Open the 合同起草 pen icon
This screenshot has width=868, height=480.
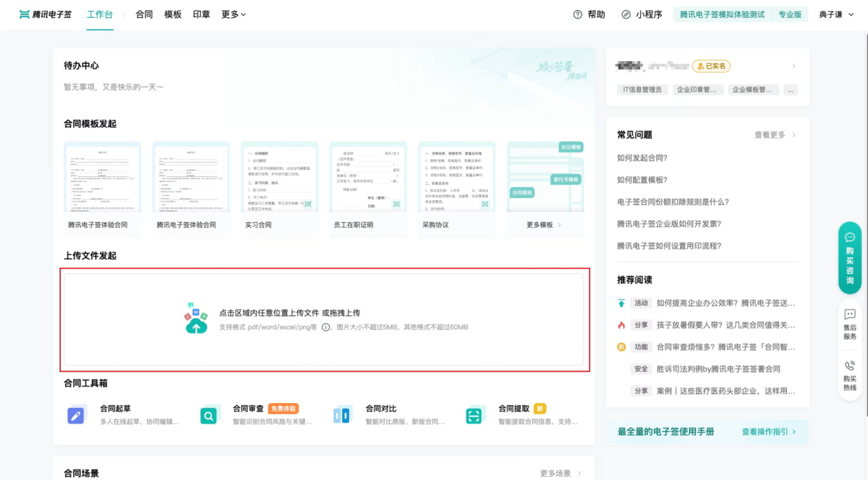pos(77,415)
